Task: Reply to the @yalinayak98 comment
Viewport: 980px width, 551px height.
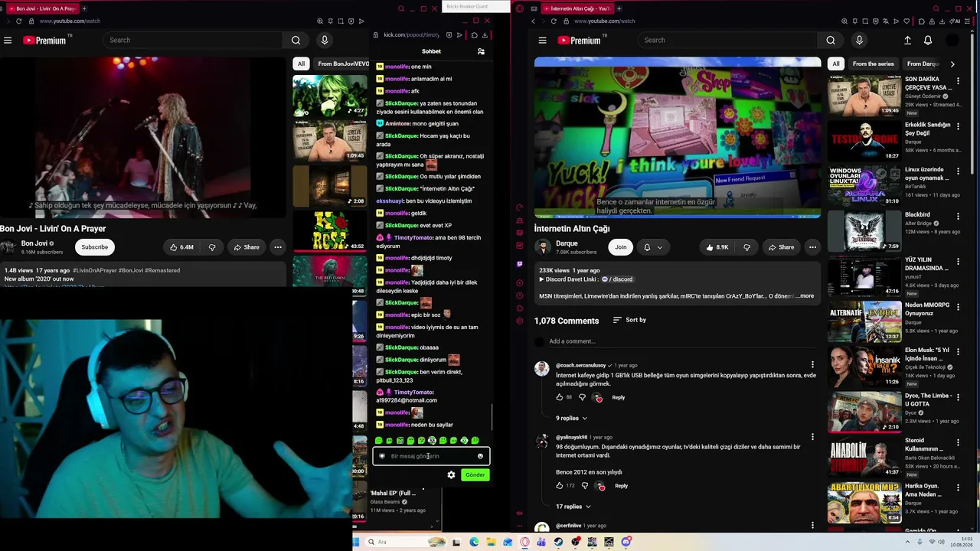Action: pos(621,486)
